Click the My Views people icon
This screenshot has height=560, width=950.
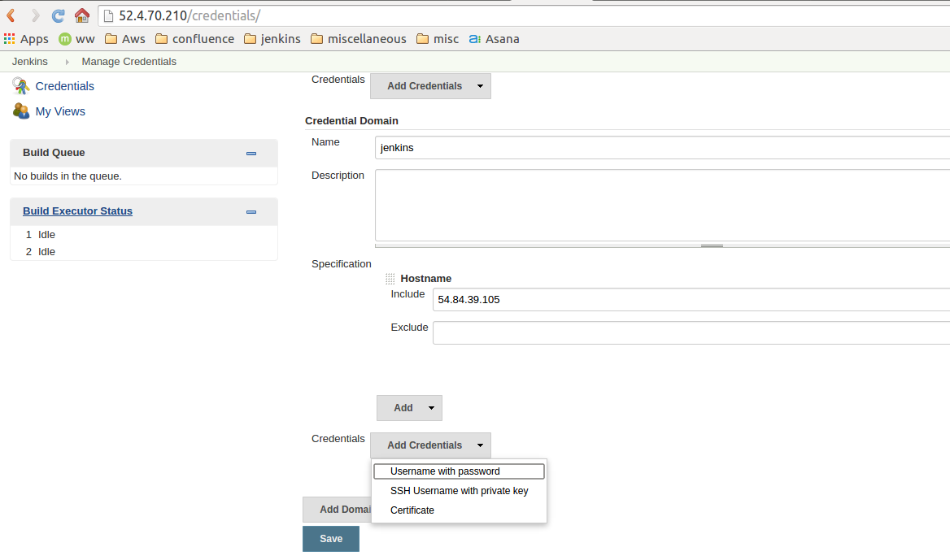[x=20, y=111]
